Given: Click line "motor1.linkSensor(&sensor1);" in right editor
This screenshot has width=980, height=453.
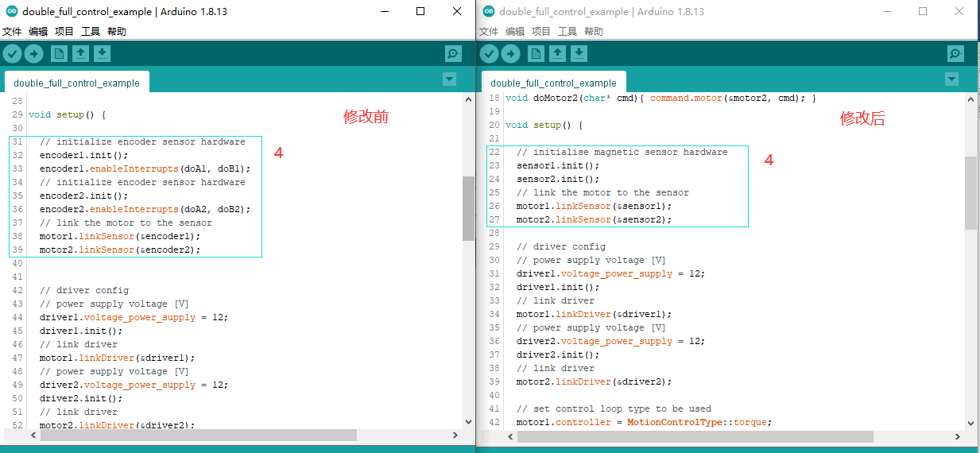Looking at the screenshot, I should [594, 206].
